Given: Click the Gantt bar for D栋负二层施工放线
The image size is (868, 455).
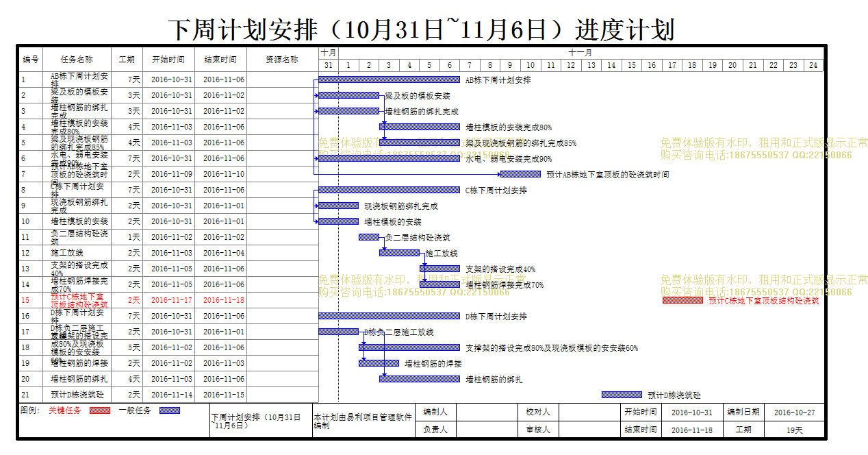Looking at the screenshot, I should (339, 332).
